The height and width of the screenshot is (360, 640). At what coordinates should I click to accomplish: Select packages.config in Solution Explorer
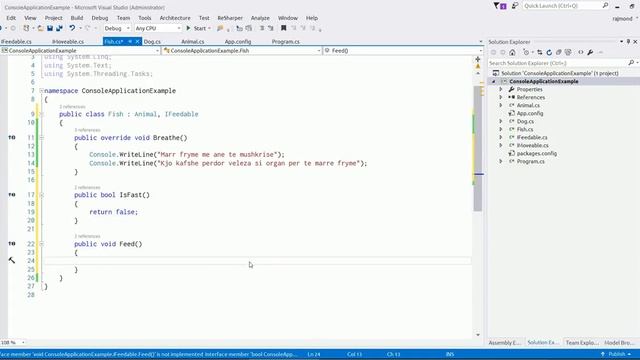(x=537, y=153)
